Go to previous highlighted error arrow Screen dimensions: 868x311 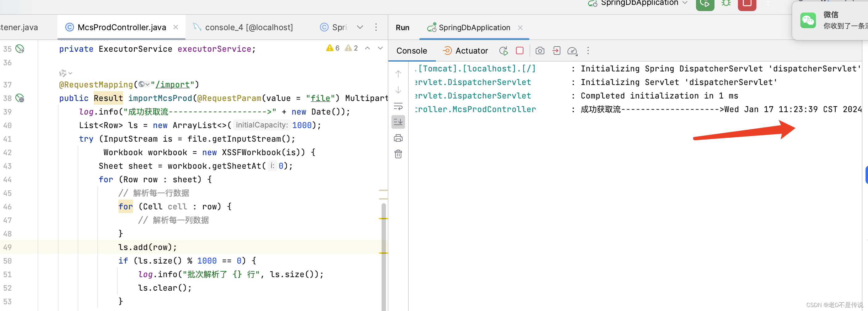[368, 48]
